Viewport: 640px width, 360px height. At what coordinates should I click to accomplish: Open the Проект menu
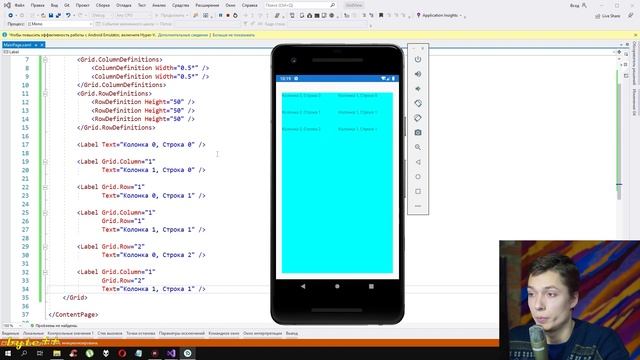pyautogui.click(x=82, y=5)
